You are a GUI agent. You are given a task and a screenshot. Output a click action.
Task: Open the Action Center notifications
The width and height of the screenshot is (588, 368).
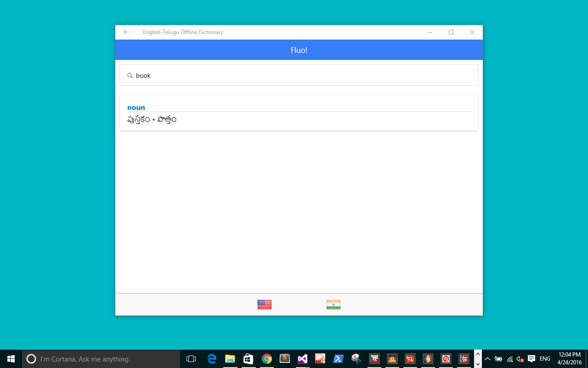tap(531, 359)
